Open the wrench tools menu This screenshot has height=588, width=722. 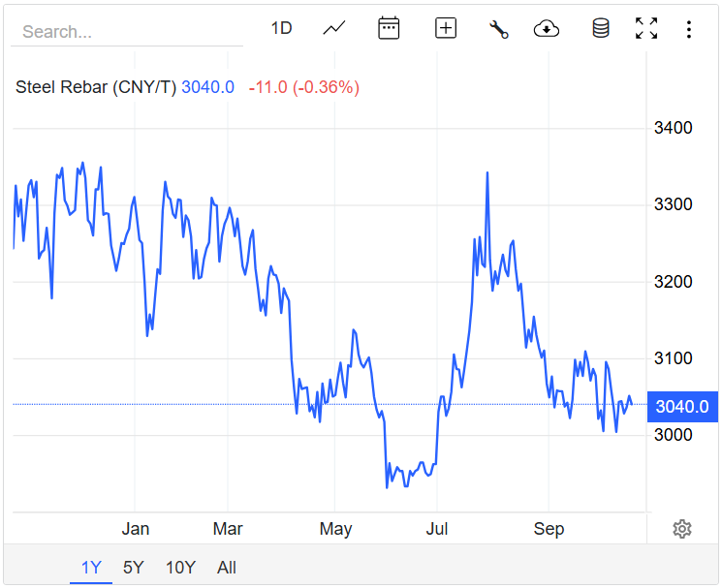[499, 29]
